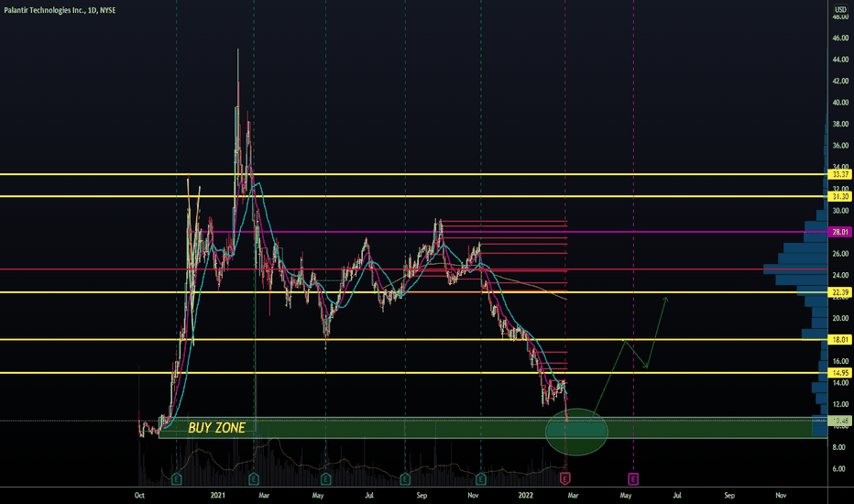This screenshot has width=854, height=504.
Task: Open the USD currency selector
Action: coord(840,9)
